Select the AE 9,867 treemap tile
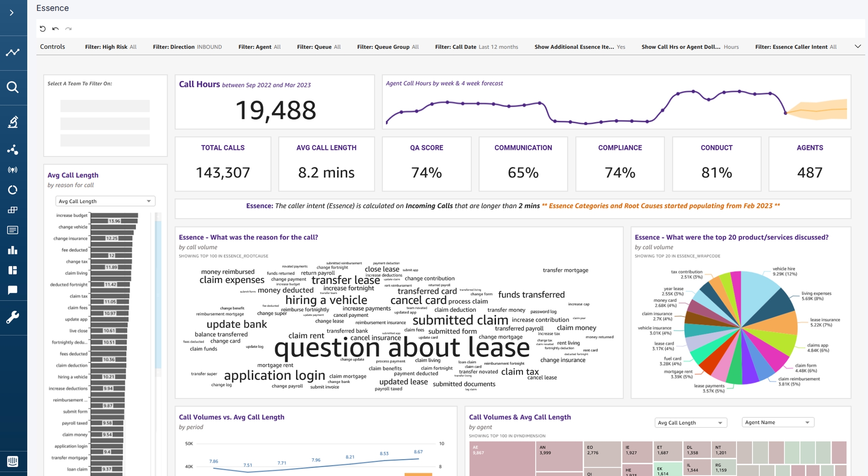This screenshot has width=868, height=476. tap(502, 459)
